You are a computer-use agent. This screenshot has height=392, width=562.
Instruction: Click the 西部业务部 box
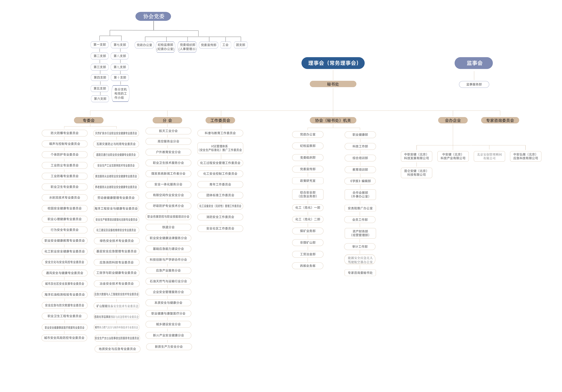pos(308,266)
